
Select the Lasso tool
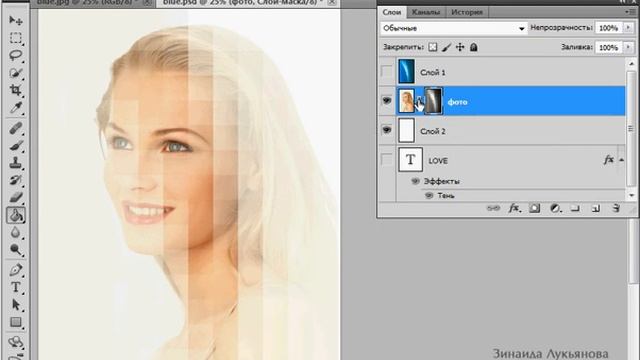[16, 56]
